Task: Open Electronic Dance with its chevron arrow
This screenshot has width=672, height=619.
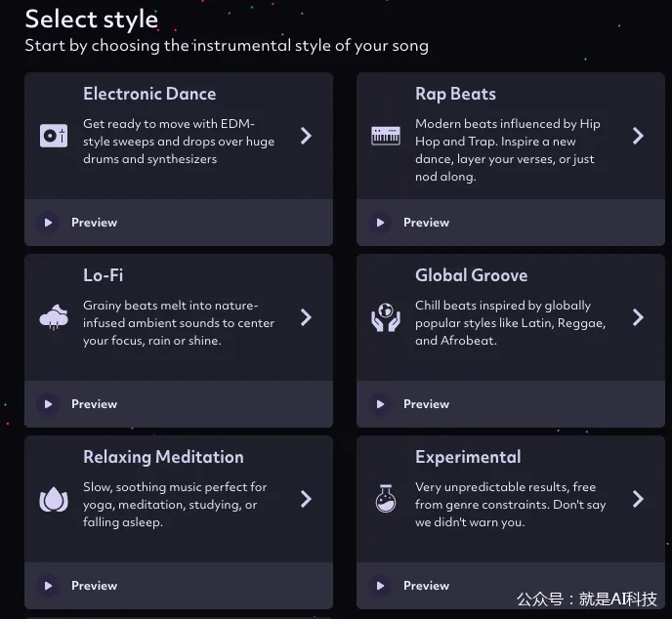Action: [x=306, y=136]
